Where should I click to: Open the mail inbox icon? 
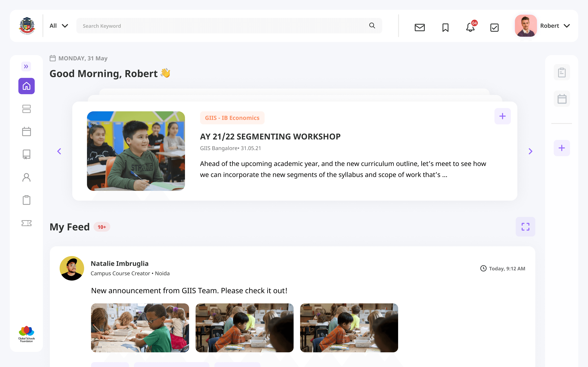pos(419,27)
